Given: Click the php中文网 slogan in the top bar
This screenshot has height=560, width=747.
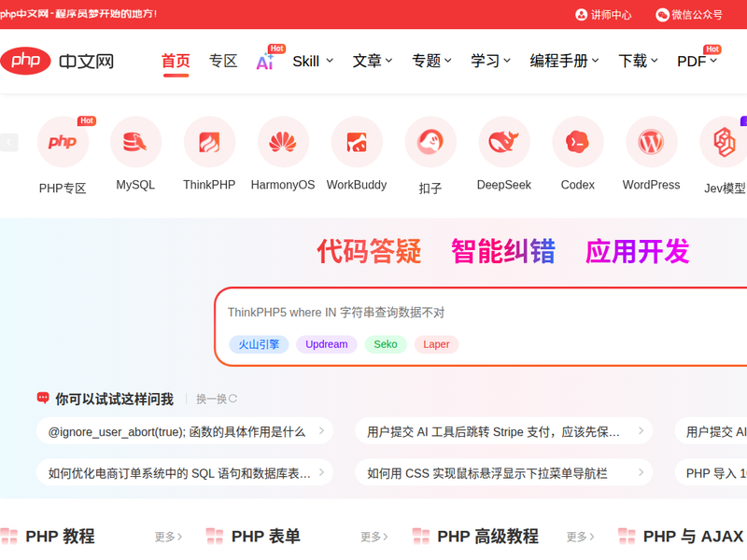Looking at the screenshot, I should (x=78, y=14).
